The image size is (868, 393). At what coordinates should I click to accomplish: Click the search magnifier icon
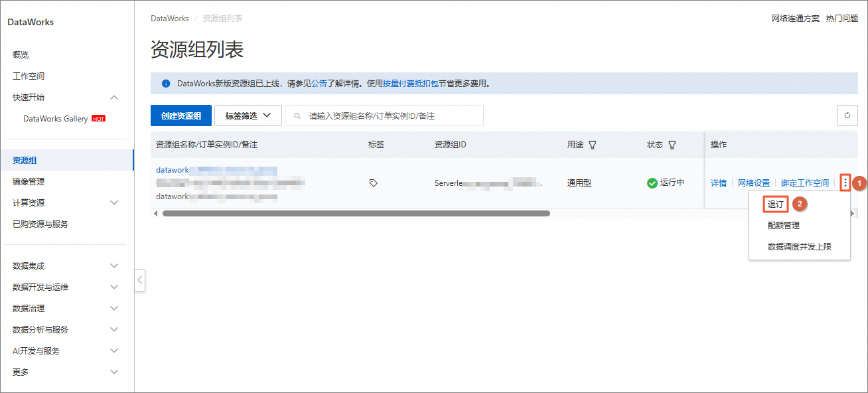297,116
